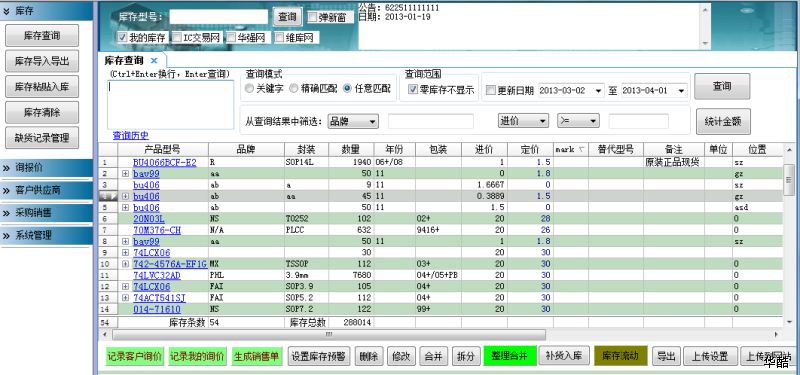Open 库存清除 from the sidebar
Image resolution: width=800 pixels, height=375 pixels.
[x=42, y=112]
